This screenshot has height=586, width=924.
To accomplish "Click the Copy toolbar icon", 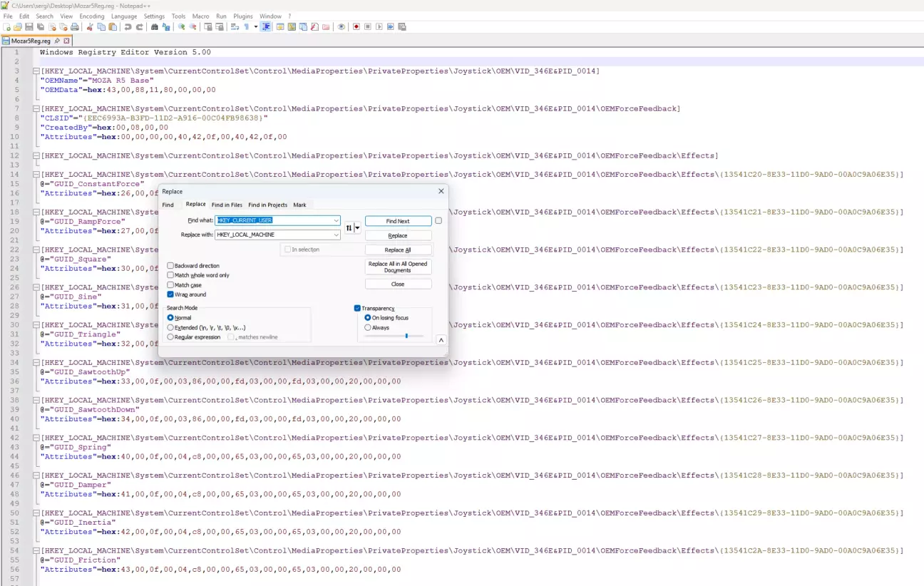I will (101, 27).
